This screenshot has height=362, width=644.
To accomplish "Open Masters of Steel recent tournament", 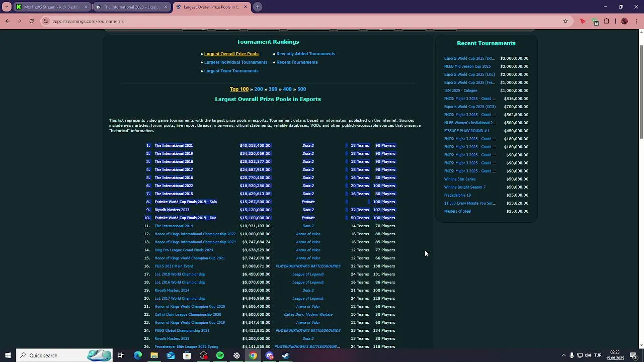I will coord(457,211).
